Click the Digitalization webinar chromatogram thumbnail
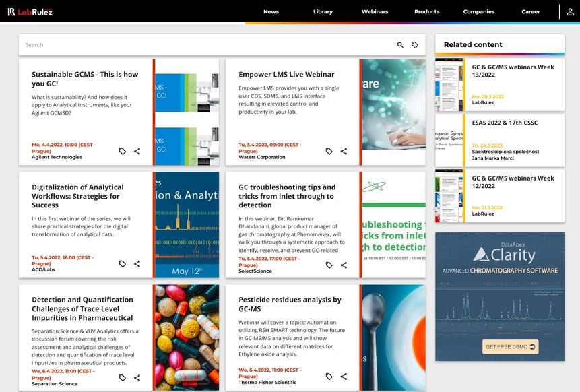This screenshot has width=580, height=392. 187,224
